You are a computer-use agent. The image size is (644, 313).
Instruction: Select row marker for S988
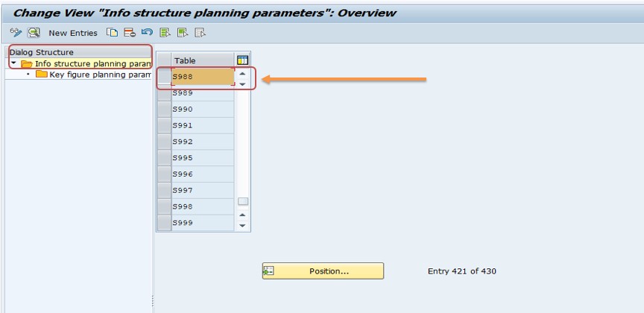coord(165,77)
